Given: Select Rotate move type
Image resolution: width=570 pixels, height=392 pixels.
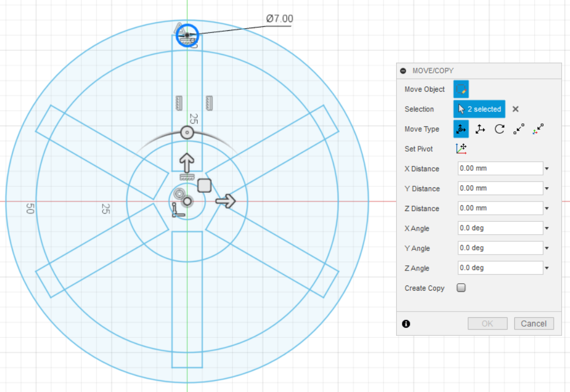Looking at the screenshot, I should (x=499, y=129).
